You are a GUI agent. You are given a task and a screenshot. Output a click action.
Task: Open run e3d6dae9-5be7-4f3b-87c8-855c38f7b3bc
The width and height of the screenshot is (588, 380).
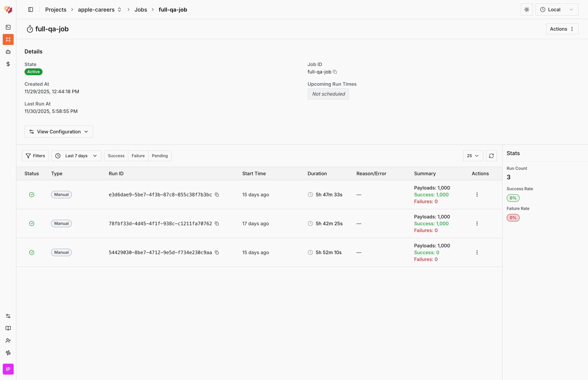[x=160, y=195]
